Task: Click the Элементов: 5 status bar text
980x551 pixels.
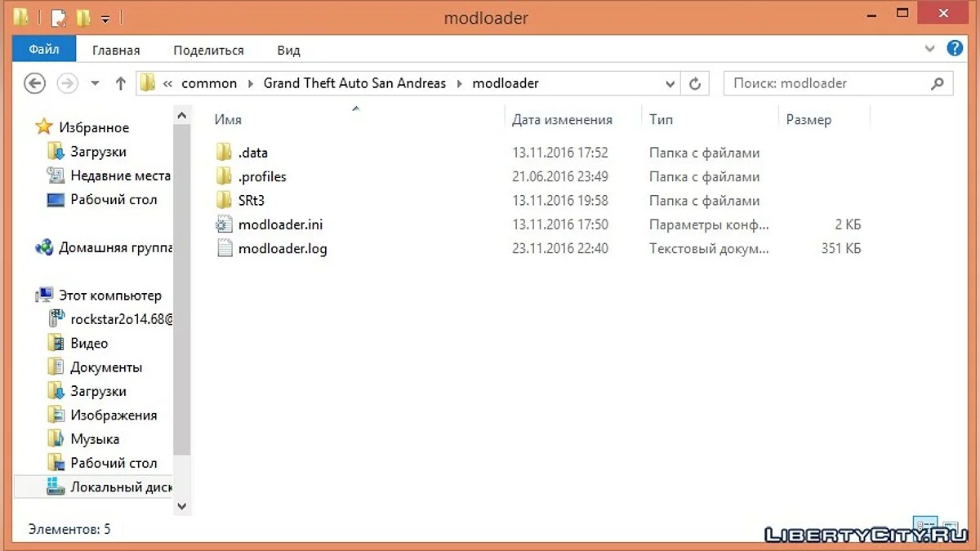Action: point(69,529)
